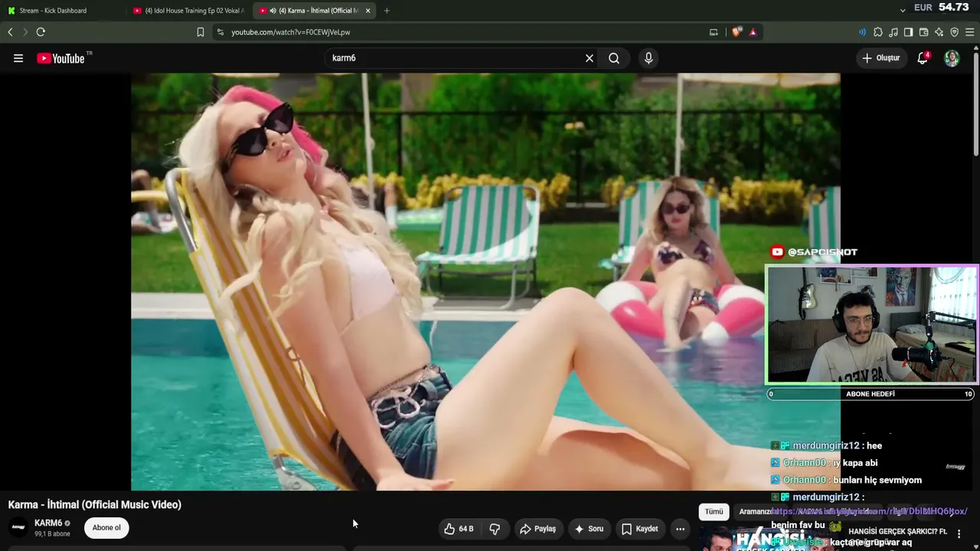Image resolution: width=980 pixels, height=551 pixels.
Task: Toggle the browser sidebar panel
Action: (908, 32)
